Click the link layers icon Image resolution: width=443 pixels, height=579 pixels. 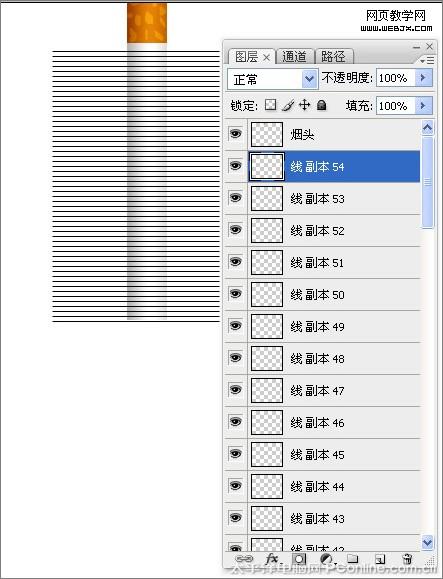[x=244, y=559]
